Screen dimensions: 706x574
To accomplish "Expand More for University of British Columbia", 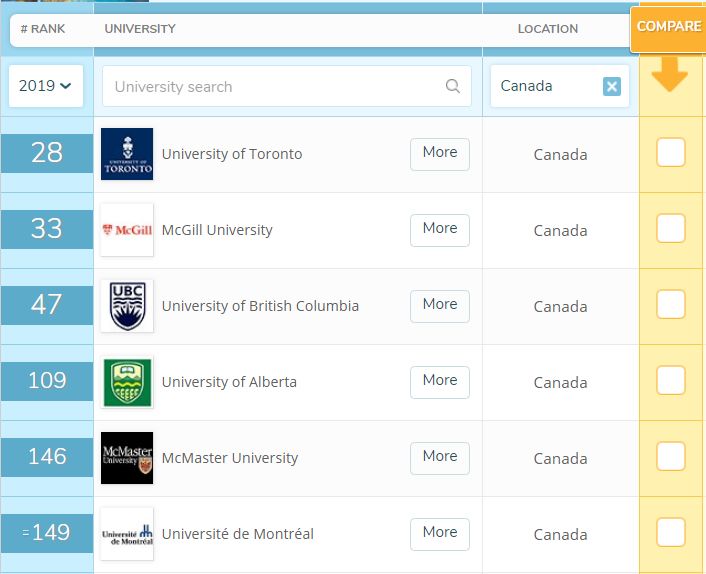I will pos(439,305).
